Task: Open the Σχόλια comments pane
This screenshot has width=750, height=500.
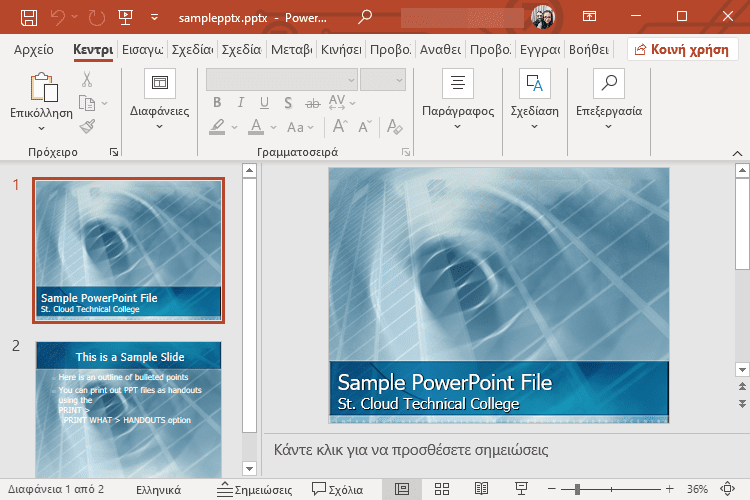Action: [337, 489]
